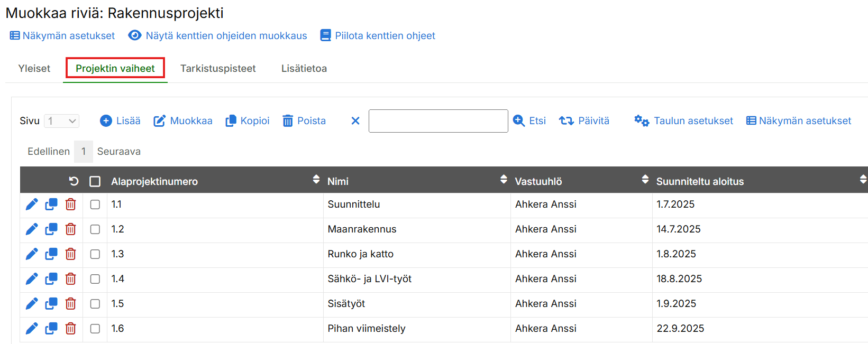Click the reset arrow icon in table header

click(74, 181)
